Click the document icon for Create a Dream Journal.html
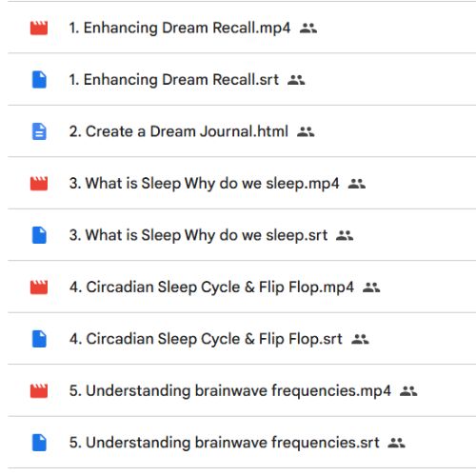This screenshot has width=476, height=476. point(39,131)
